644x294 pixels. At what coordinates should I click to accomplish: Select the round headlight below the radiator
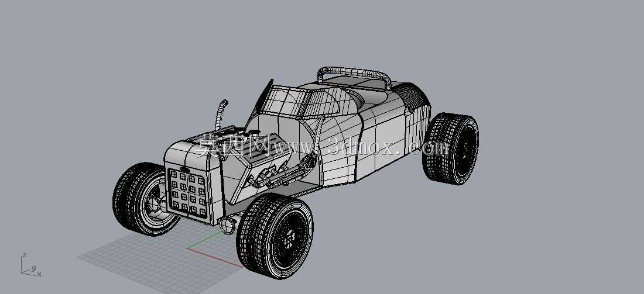point(227,226)
